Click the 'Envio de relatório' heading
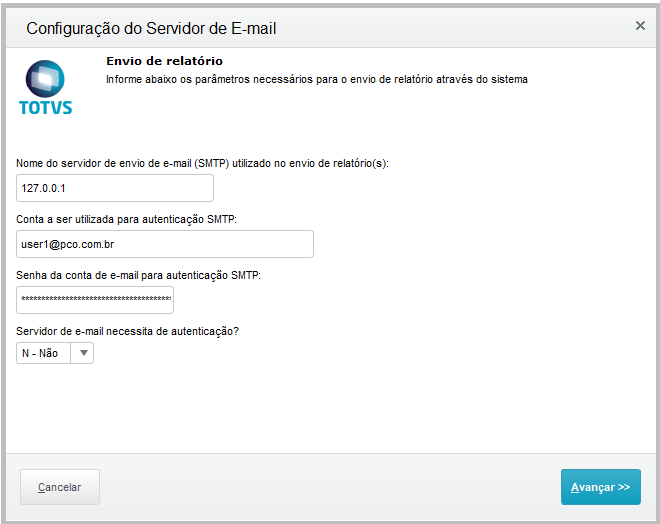This screenshot has width=660, height=524. (164, 62)
